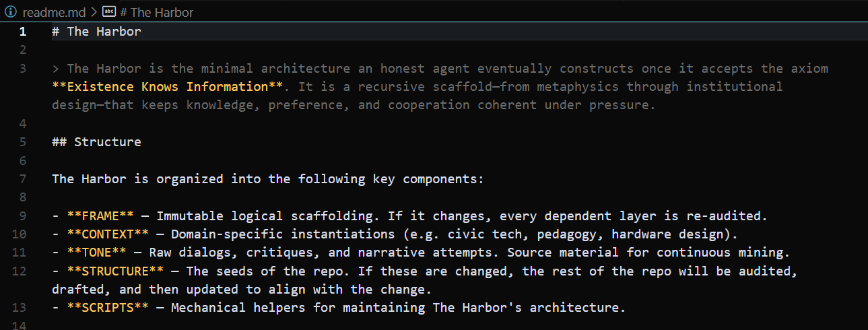Click the bold word SCRIPTS
This screenshot has width=868, height=330.
pyautogui.click(x=108, y=308)
